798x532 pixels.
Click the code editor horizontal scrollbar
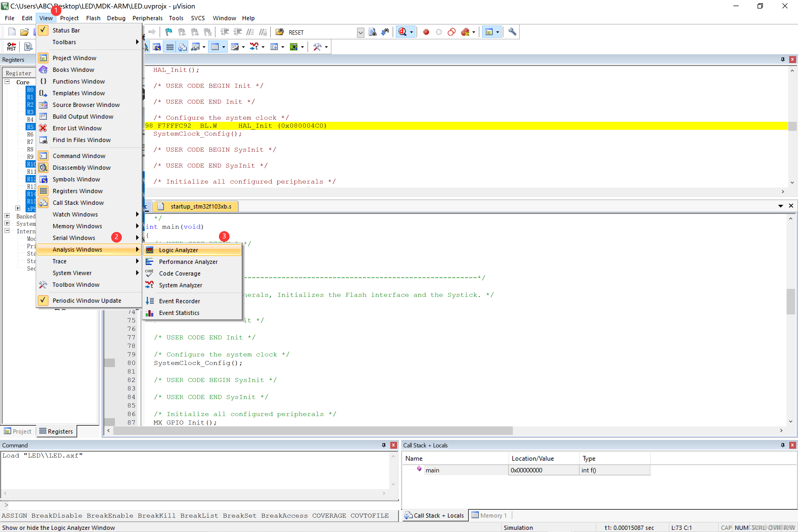click(312, 431)
